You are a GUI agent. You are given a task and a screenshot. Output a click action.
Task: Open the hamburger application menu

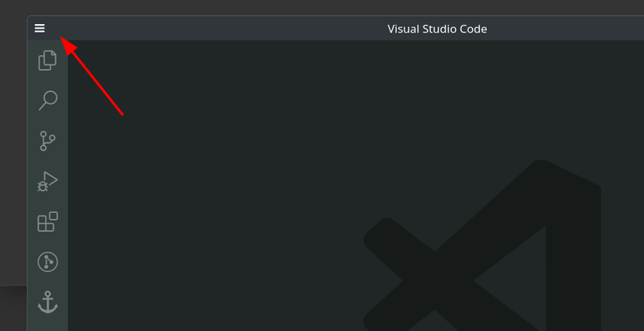click(x=40, y=29)
